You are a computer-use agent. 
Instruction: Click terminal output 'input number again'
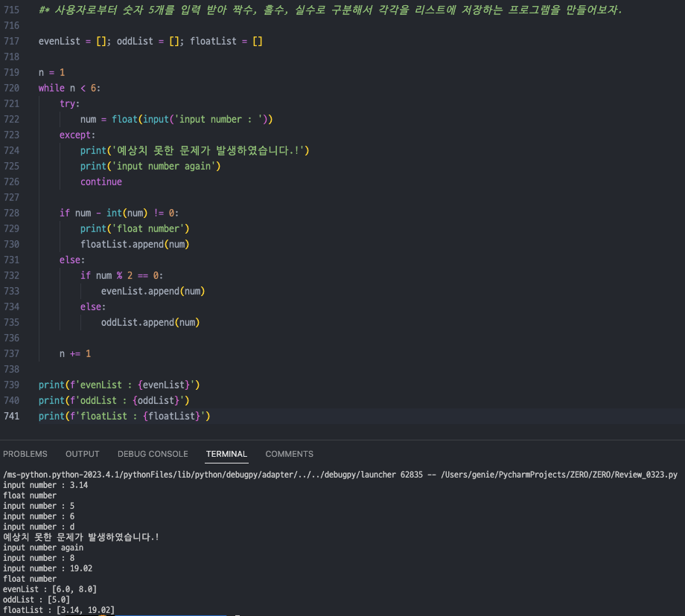[x=43, y=548]
